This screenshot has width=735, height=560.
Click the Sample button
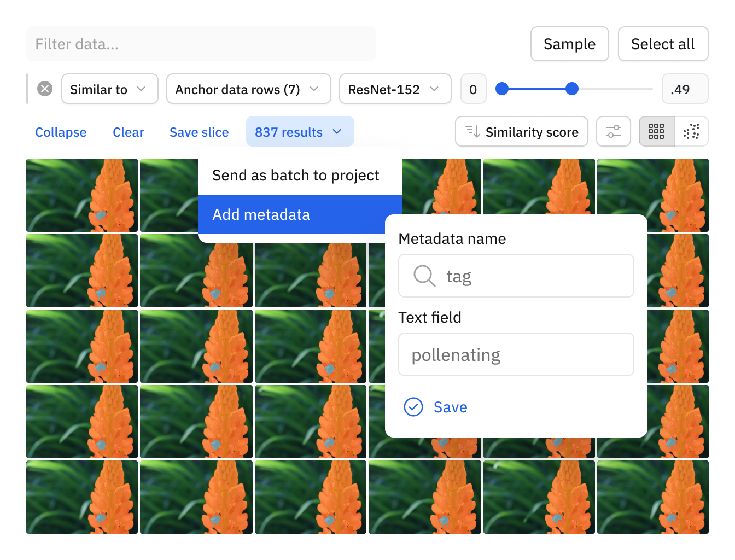click(570, 44)
